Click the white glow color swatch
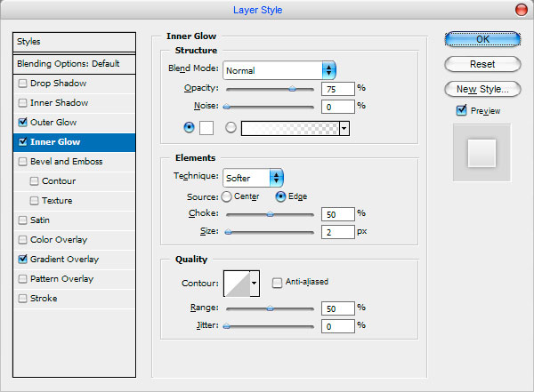 pos(206,127)
